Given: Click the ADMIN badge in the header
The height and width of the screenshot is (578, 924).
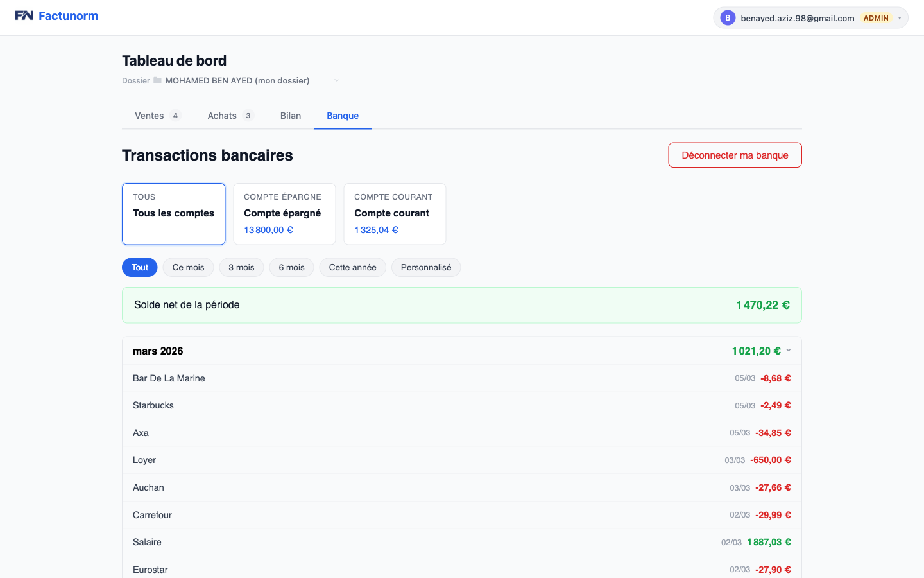Looking at the screenshot, I should [x=875, y=17].
